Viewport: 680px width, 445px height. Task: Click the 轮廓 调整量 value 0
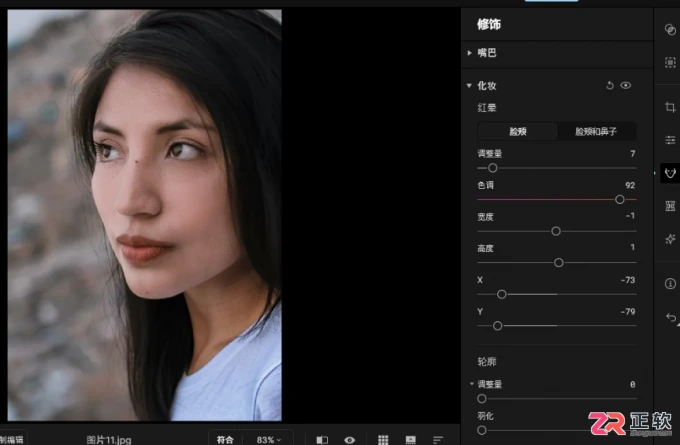[x=632, y=384]
